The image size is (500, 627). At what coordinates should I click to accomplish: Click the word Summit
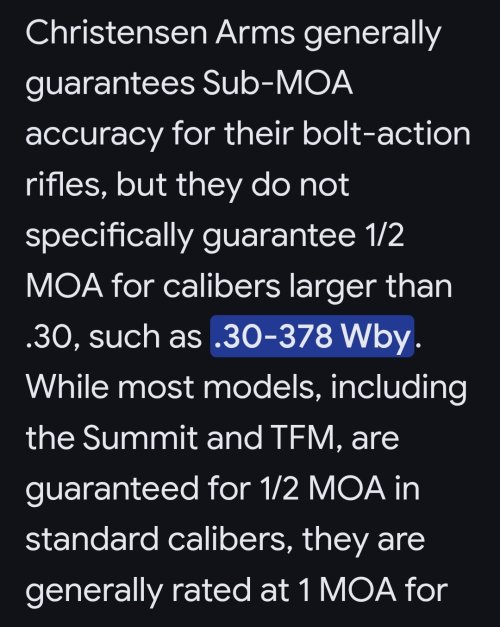140,437
